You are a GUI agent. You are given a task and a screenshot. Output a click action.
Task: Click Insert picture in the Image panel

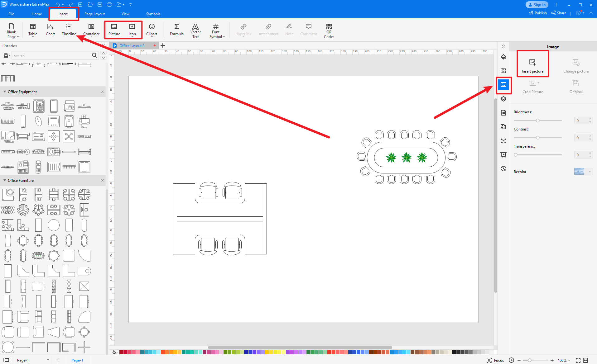pyautogui.click(x=532, y=64)
